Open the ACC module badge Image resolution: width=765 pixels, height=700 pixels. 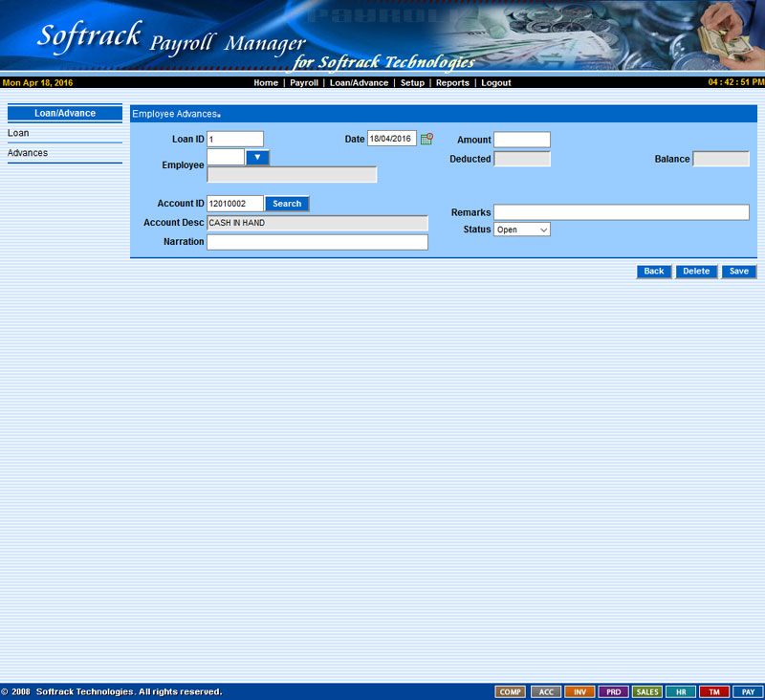pos(544,691)
